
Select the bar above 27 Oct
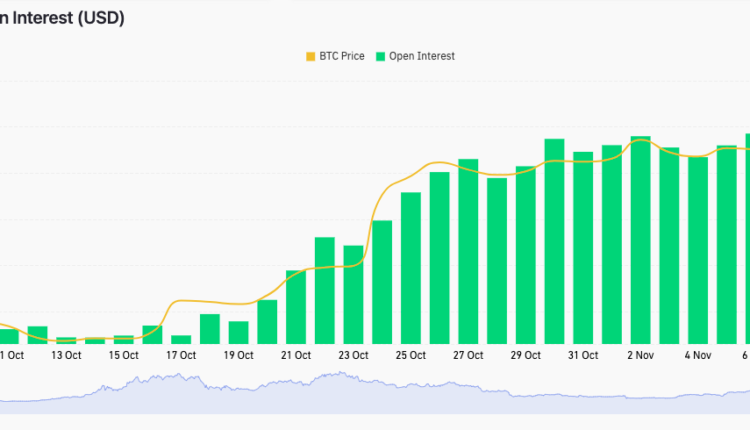click(468, 251)
